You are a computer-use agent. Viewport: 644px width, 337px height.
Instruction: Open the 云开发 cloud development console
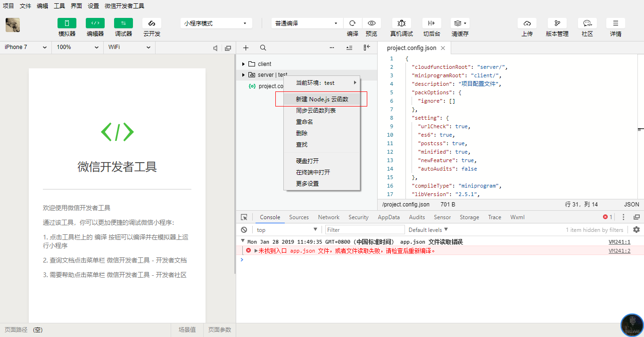click(152, 23)
